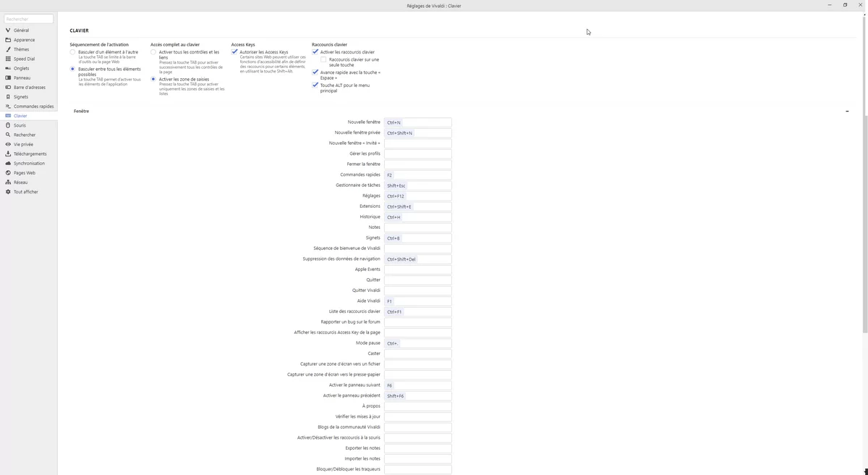Click the Suppression des données de navigation field

tap(418, 259)
